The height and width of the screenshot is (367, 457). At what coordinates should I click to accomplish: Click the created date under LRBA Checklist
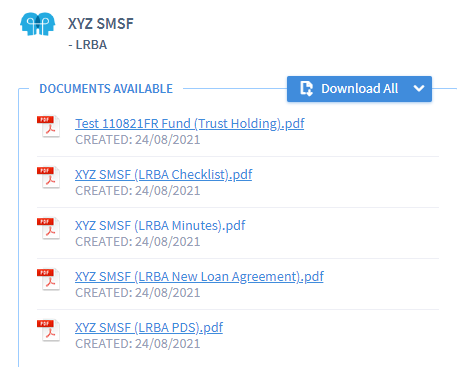[138, 191]
